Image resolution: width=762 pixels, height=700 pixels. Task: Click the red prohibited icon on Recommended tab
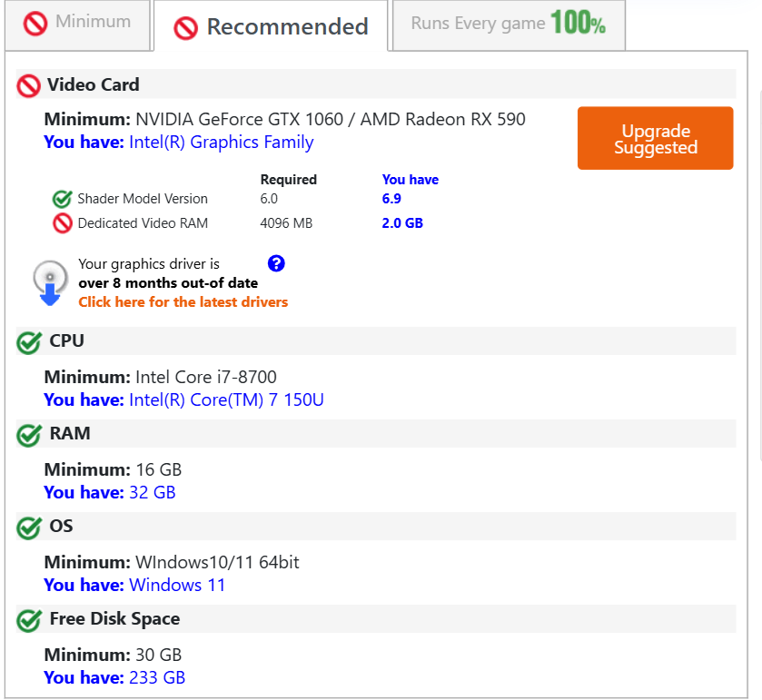185,28
